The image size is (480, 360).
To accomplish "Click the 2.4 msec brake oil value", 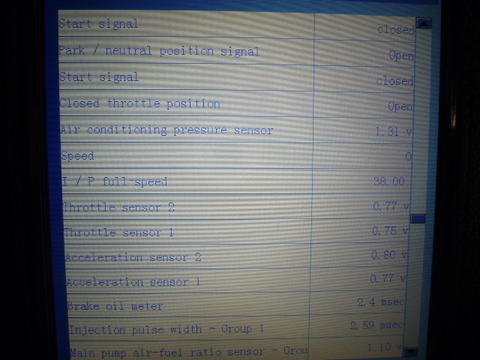I will [381, 302].
